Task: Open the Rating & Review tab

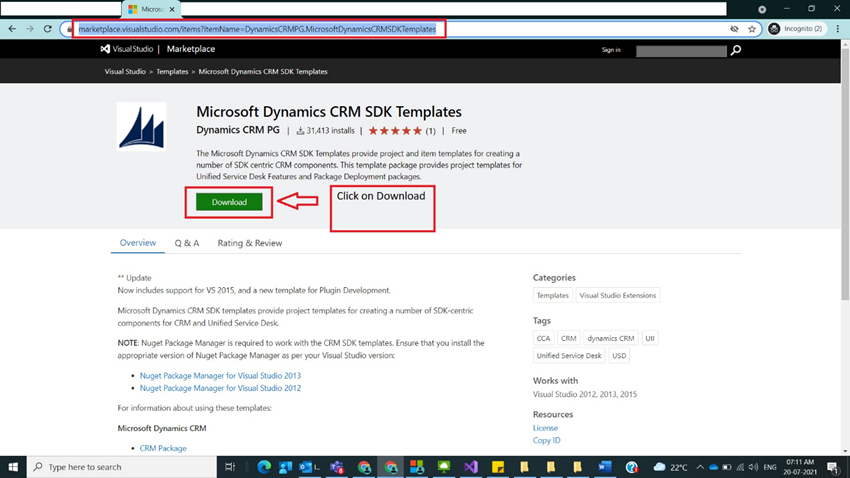Action: tap(250, 243)
